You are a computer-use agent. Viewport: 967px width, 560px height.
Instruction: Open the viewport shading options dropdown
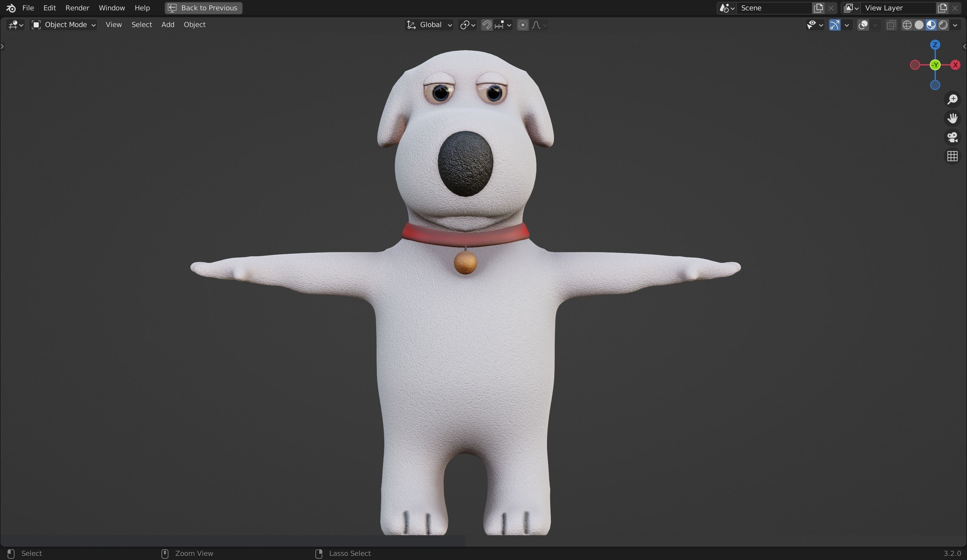(x=955, y=25)
